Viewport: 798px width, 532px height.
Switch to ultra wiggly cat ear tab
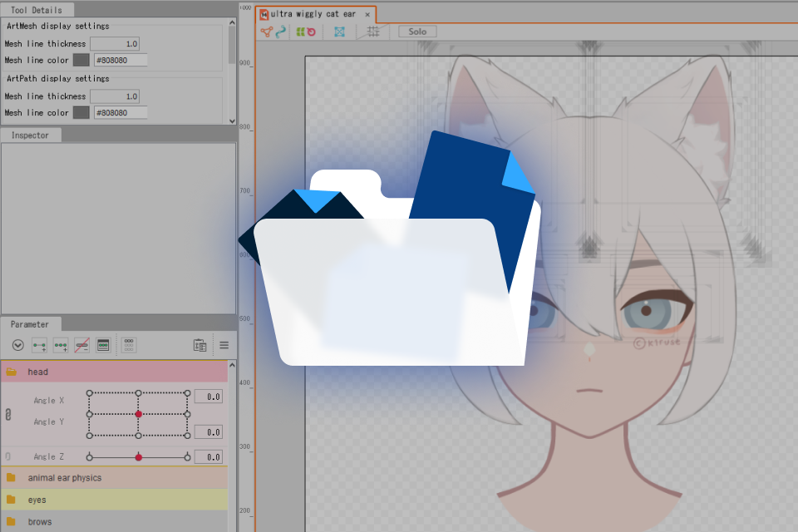pos(313,14)
